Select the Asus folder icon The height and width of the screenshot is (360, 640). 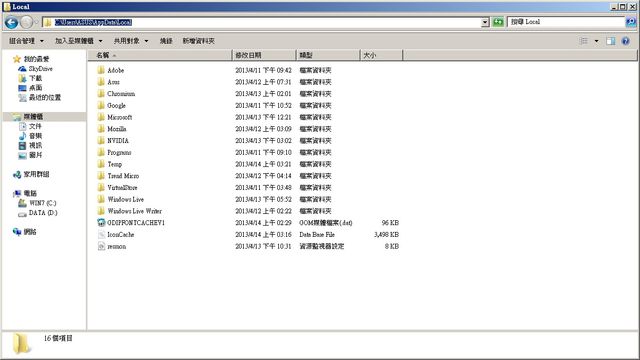(101, 82)
